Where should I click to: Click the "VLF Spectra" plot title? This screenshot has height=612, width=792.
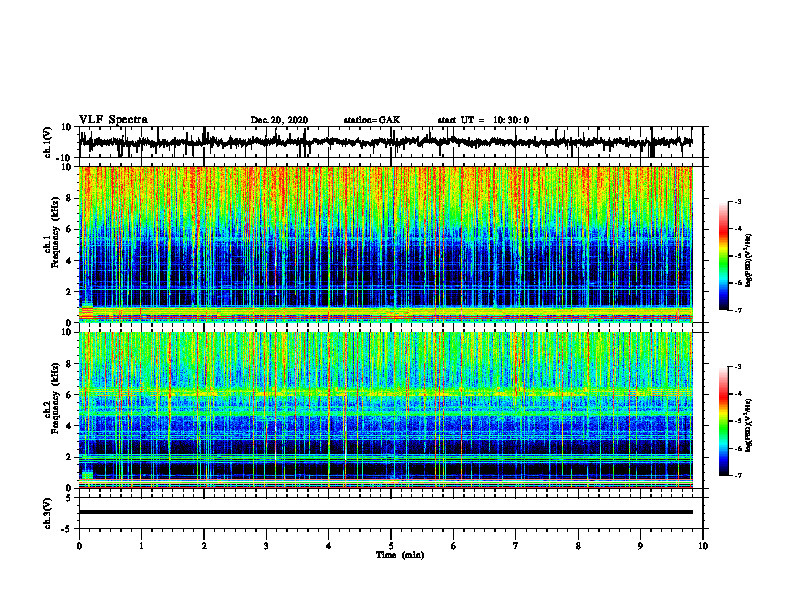pyautogui.click(x=113, y=120)
